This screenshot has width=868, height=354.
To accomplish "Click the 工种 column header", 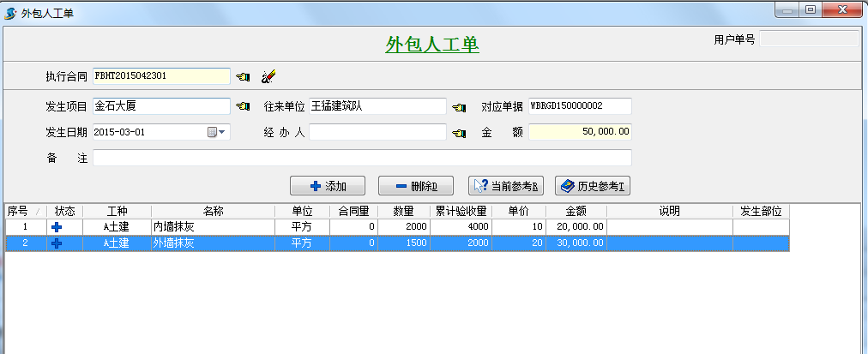I will (117, 211).
